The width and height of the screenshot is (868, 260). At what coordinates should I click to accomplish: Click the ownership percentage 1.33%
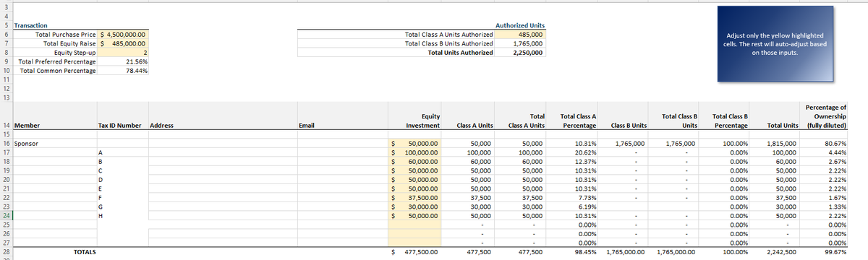(x=824, y=207)
